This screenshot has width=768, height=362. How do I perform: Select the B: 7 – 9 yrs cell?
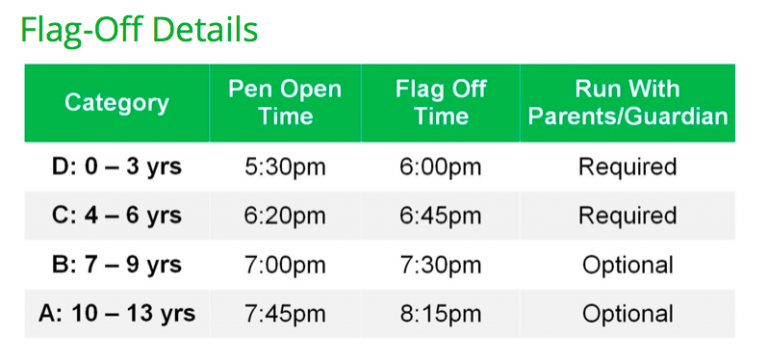coord(117,265)
